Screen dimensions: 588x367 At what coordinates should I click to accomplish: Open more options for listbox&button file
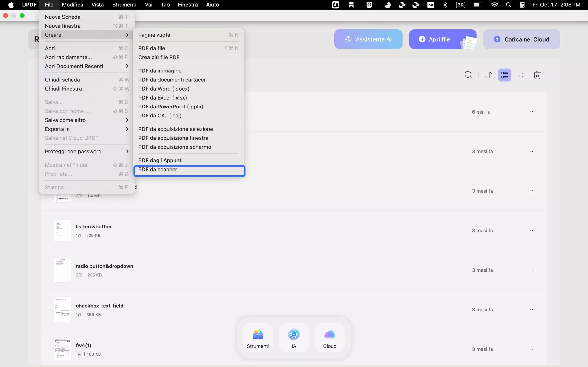coord(532,230)
